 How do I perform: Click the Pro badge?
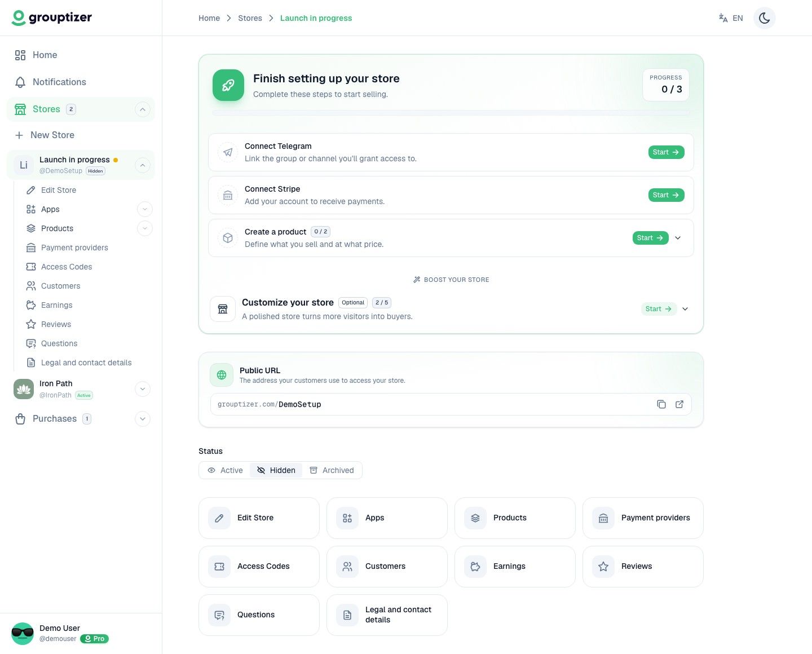point(94,639)
